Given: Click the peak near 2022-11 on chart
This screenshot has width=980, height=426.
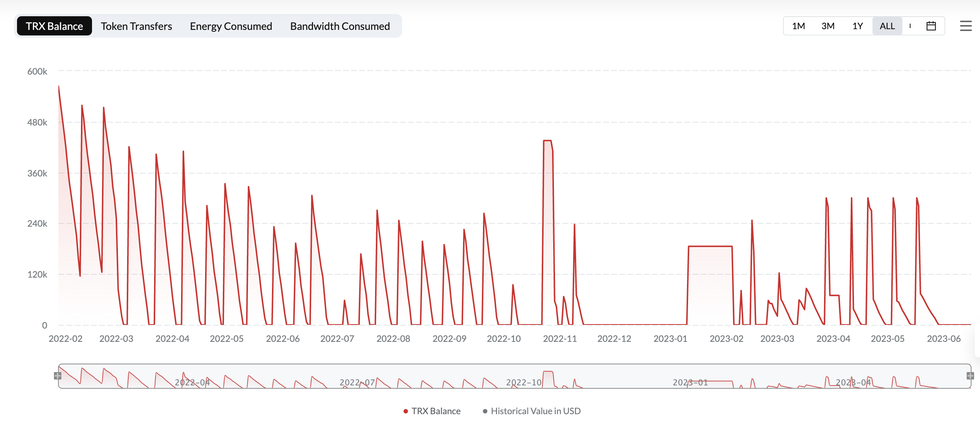Looking at the screenshot, I should 547,141.
